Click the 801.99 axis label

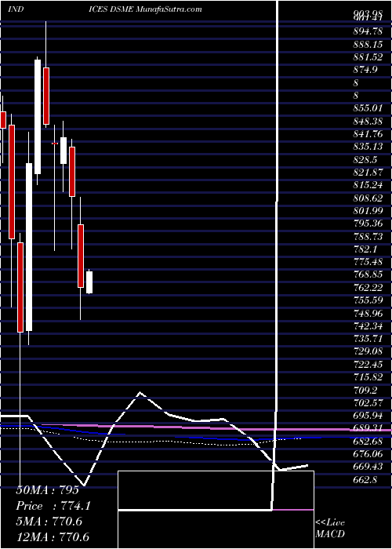pyautogui.click(x=368, y=211)
